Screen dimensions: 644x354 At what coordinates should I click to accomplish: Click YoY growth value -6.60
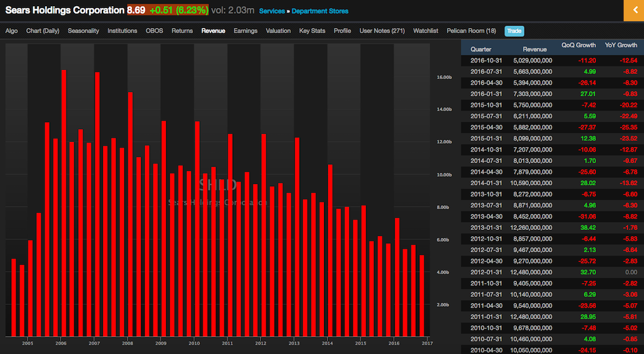630,194
